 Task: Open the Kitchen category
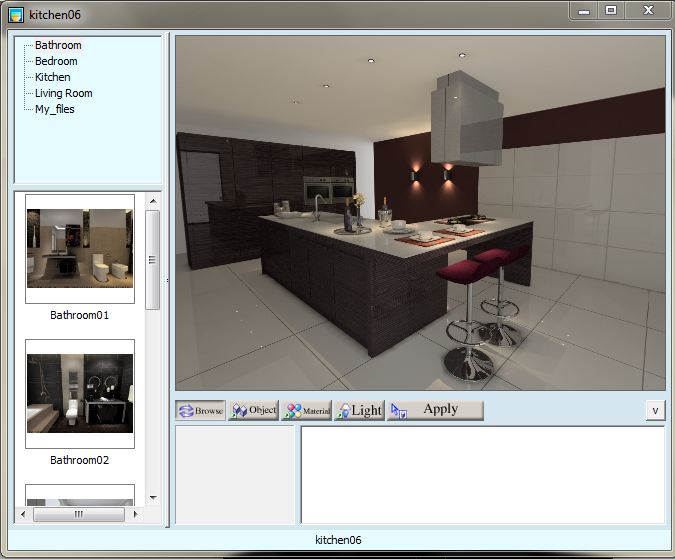[x=53, y=77]
